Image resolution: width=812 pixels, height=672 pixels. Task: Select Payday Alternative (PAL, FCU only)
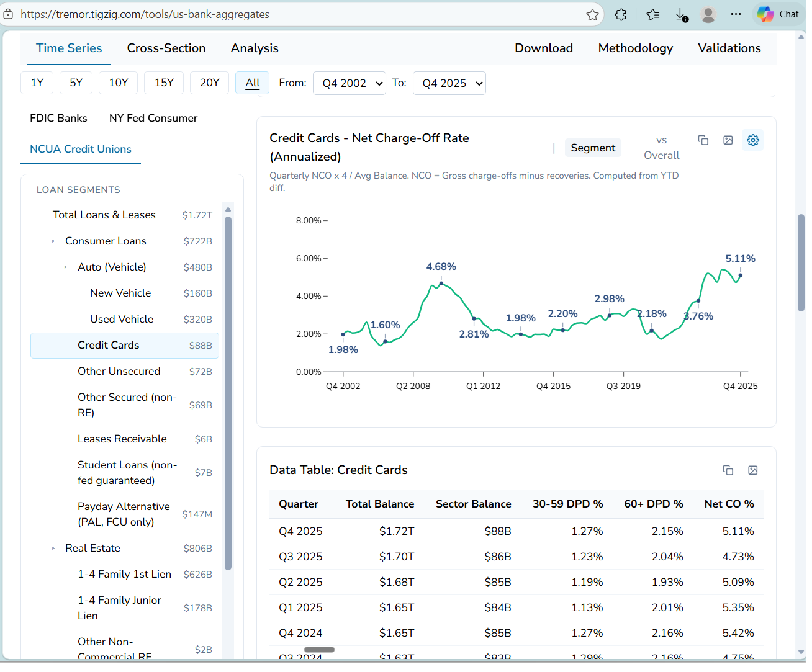pos(125,514)
